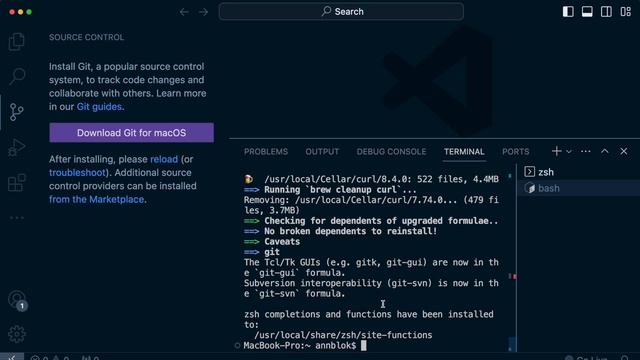Click the reload link
This screenshot has height=360, width=640.
click(164, 159)
